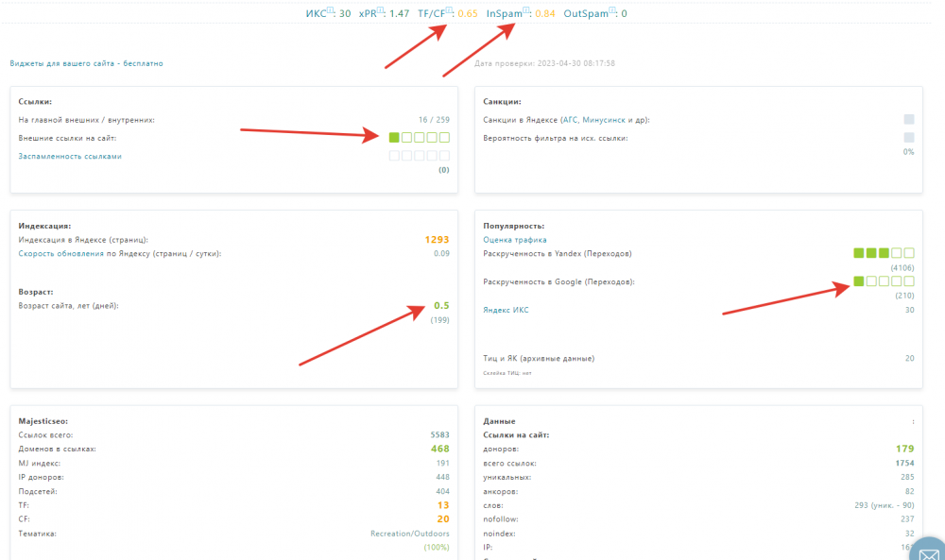Click the info icon next to xPR
Image resolution: width=945 pixels, height=560 pixels.
[380, 10]
